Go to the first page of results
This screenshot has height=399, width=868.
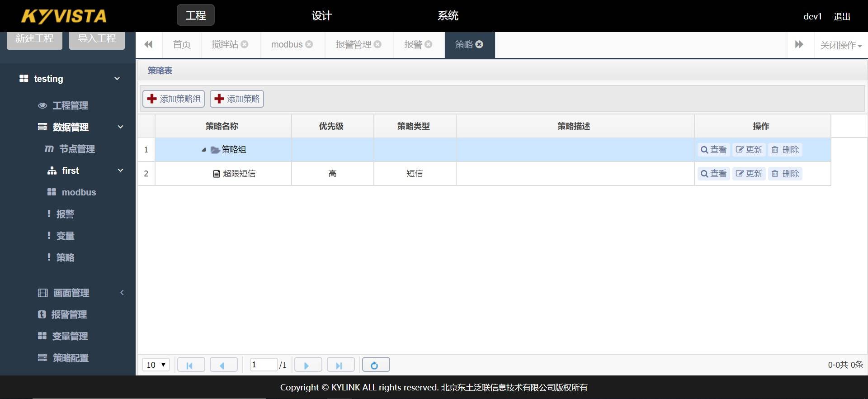point(191,365)
